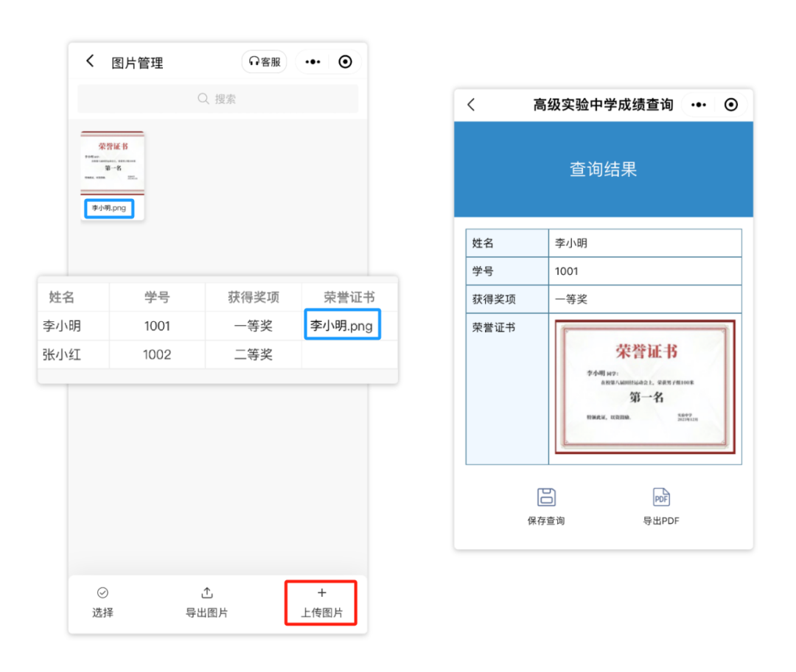Open the three-dot menu on 成绩查询 page

[x=698, y=105]
